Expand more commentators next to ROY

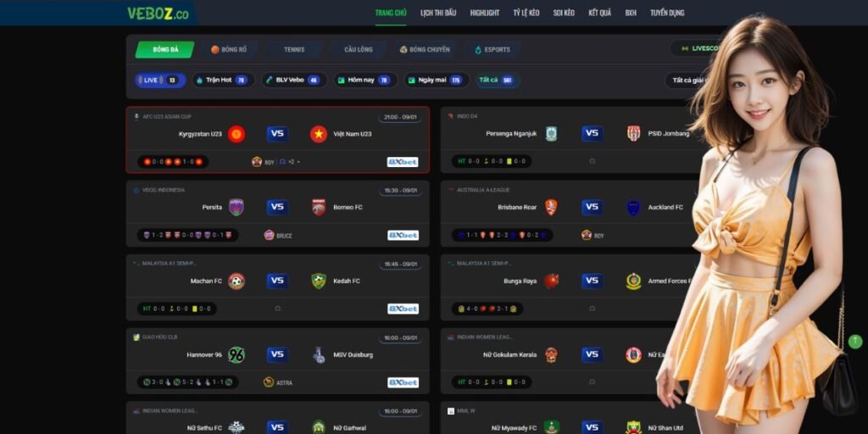(x=293, y=162)
